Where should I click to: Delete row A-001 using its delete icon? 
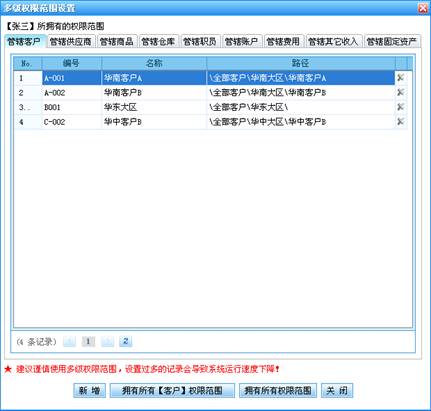pos(400,78)
